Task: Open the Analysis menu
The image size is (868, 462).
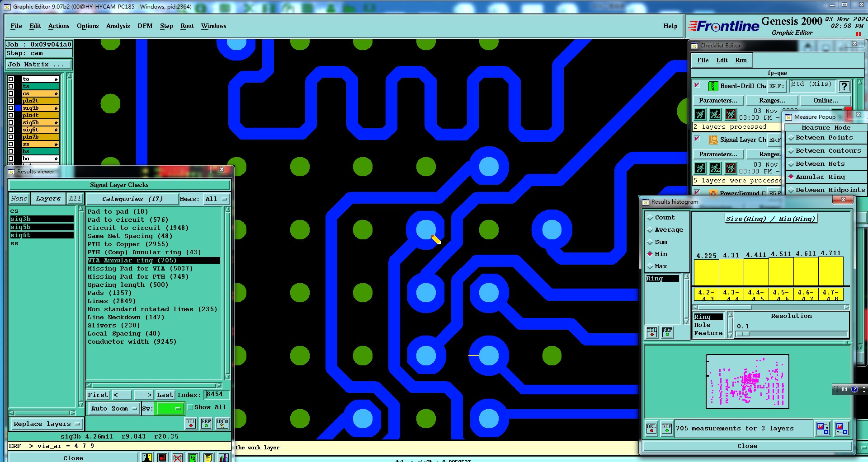Action: 118,26
